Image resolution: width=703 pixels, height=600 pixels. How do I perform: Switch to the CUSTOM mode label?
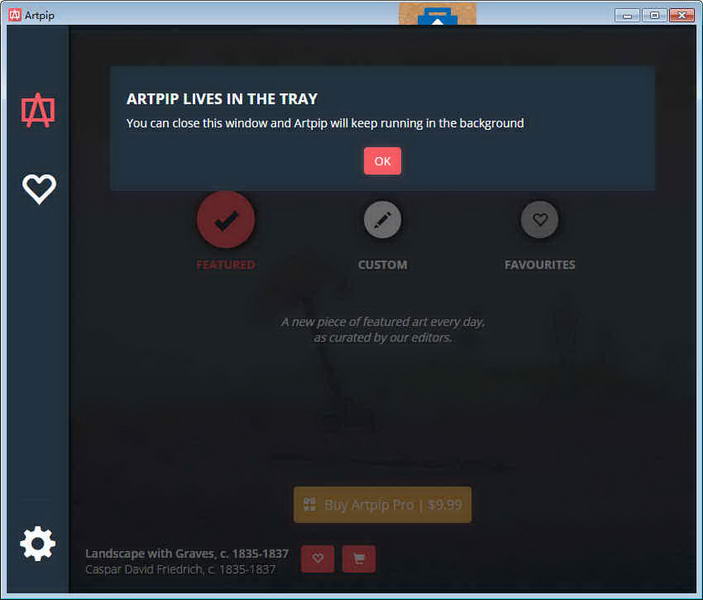(382, 265)
